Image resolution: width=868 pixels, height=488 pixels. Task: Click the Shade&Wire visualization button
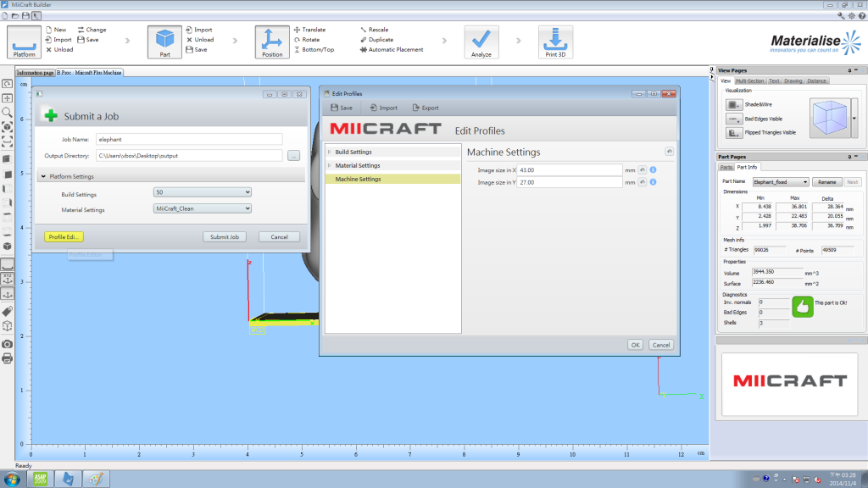[x=733, y=104]
